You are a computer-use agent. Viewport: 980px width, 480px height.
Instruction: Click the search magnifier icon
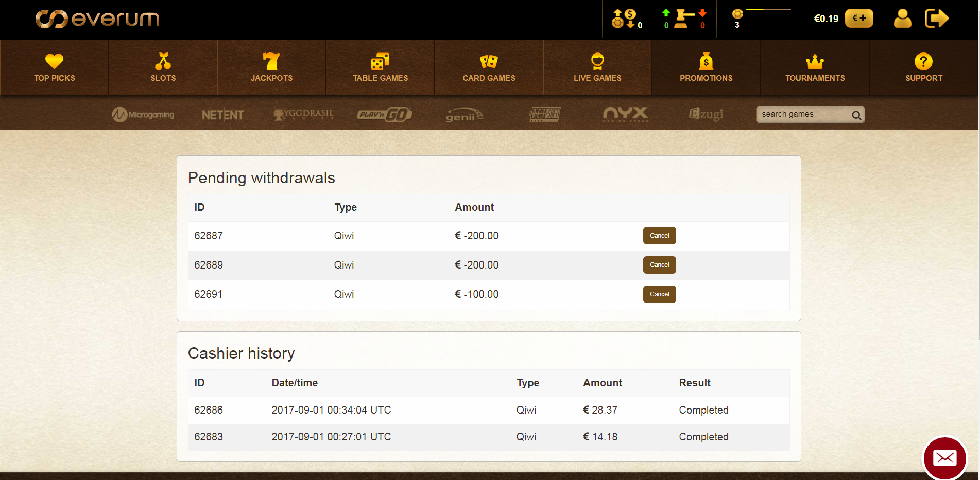(x=856, y=115)
